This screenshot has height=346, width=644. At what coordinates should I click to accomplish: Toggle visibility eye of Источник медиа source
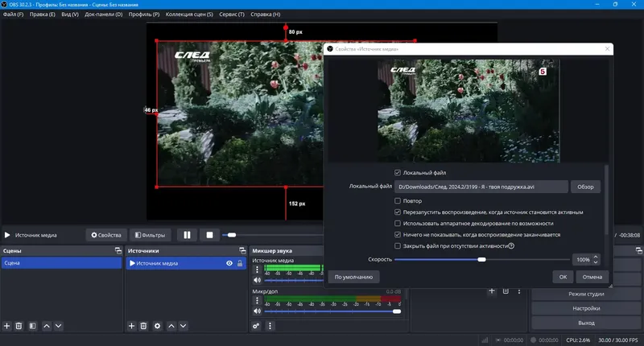229,263
